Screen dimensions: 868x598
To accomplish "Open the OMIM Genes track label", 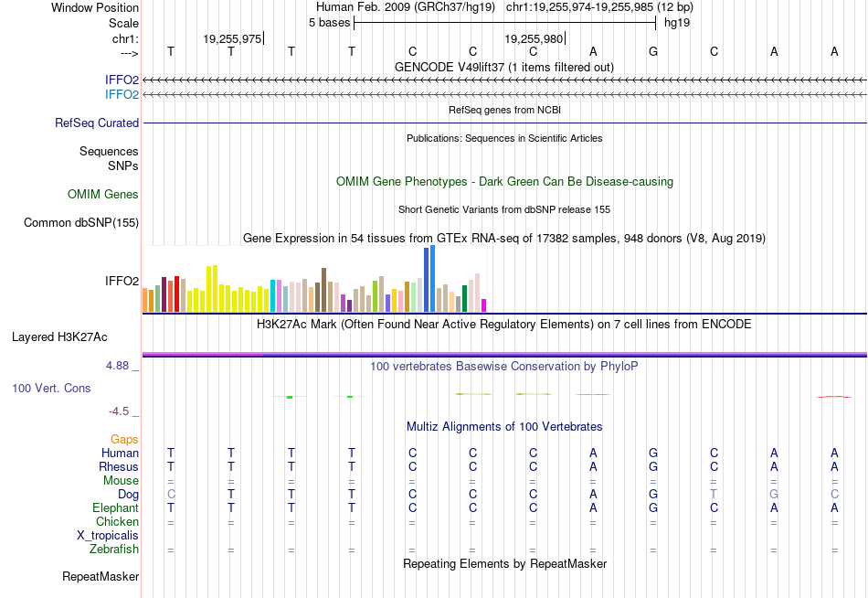I will tap(103, 195).
